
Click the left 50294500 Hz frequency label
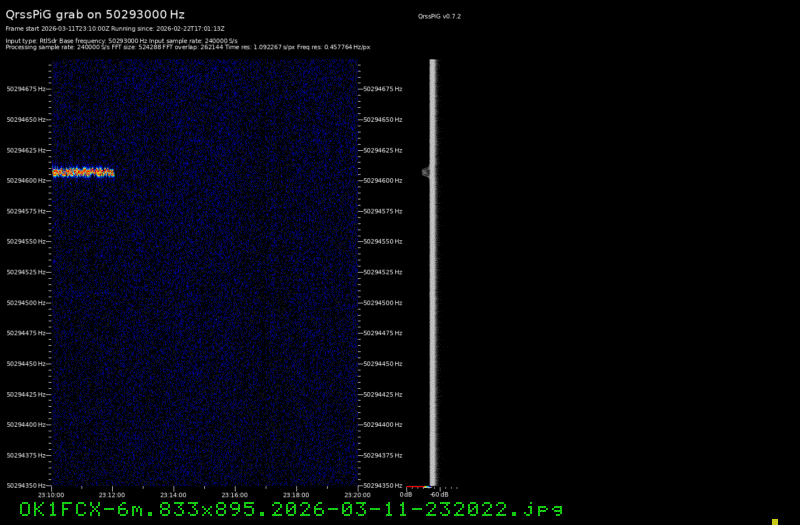[x=26, y=302]
